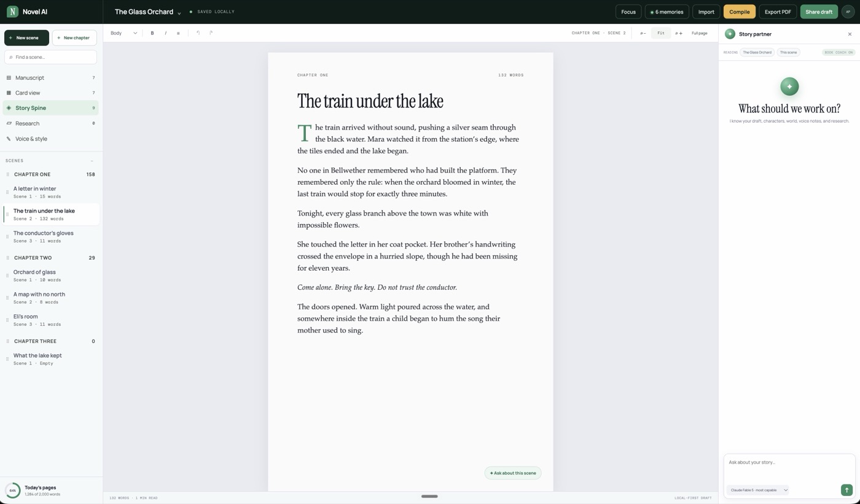The image size is (860, 504).
Task: Click Share draft button
Action: click(x=819, y=12)
